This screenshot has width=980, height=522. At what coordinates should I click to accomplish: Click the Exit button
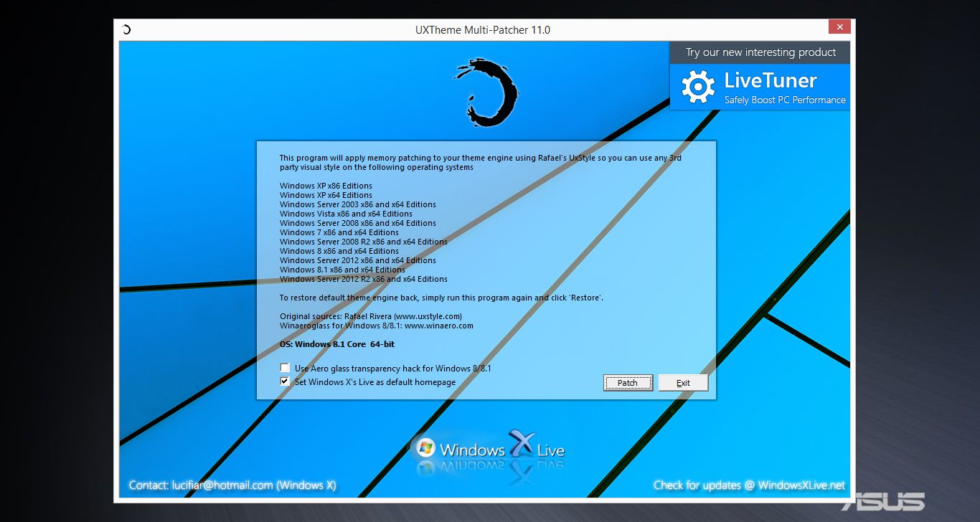point(682,382)
